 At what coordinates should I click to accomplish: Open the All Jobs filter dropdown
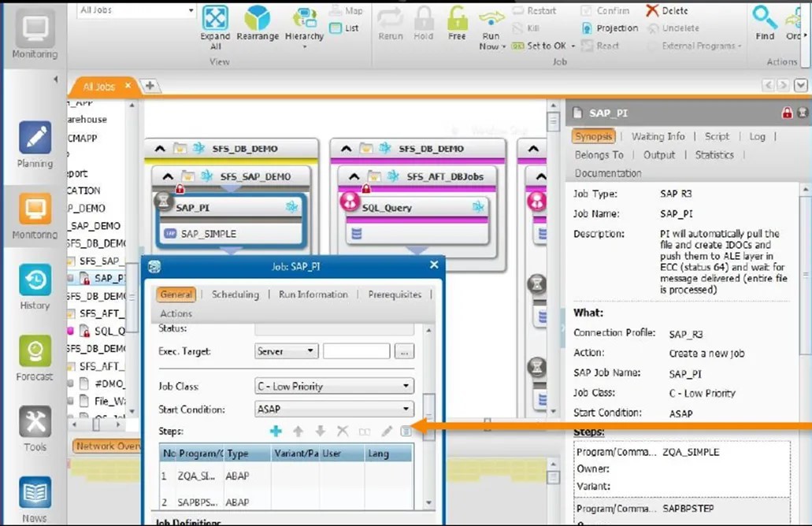[x=191, y=9]
